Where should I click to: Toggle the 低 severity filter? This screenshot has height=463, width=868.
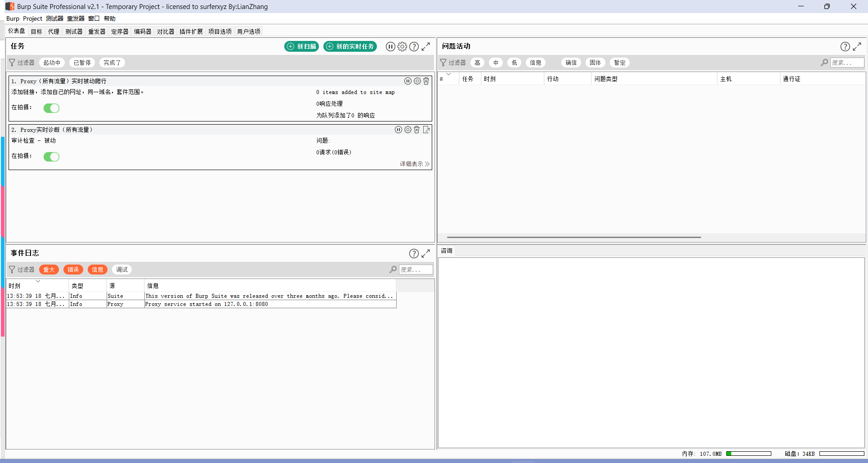click(x=514, y=63)
